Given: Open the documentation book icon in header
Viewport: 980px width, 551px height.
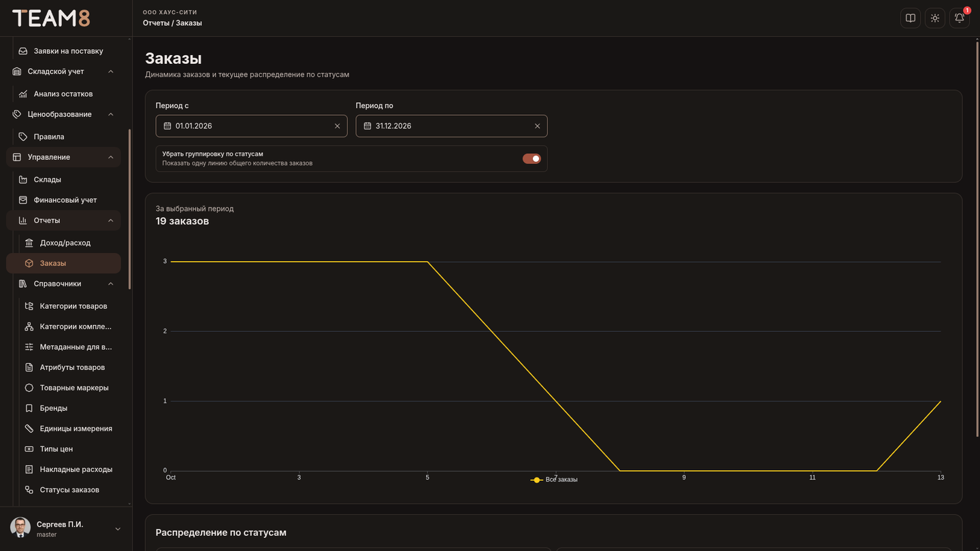Looking at the screenshot, I should point(911,18).
